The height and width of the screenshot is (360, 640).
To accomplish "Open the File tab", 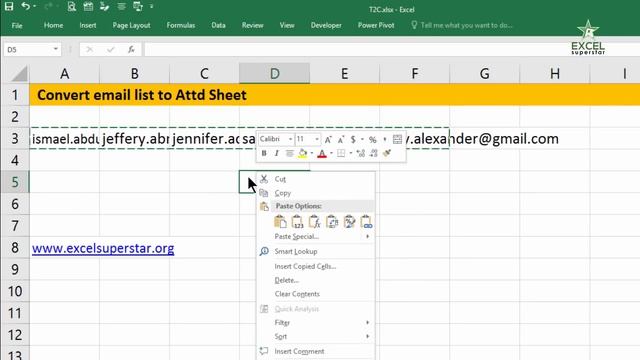I will pos(17,25).
